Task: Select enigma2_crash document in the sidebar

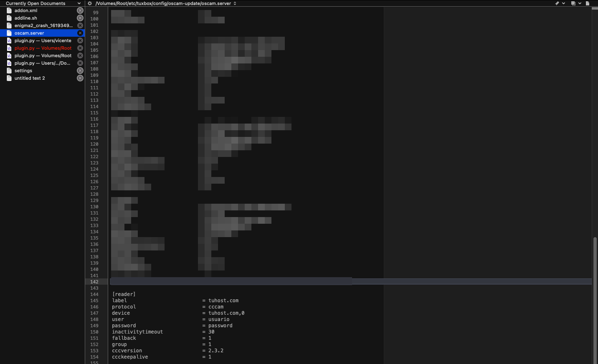Action: pos(43,25)
